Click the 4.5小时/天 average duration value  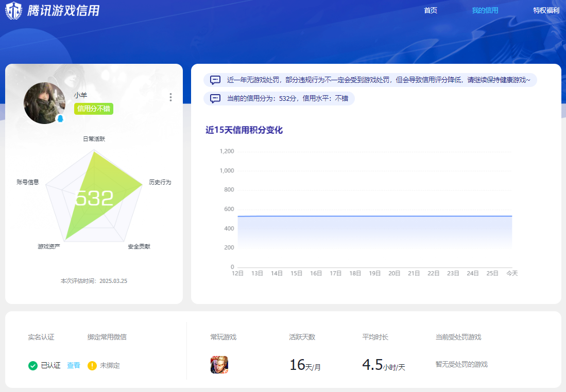coord(384,365)
